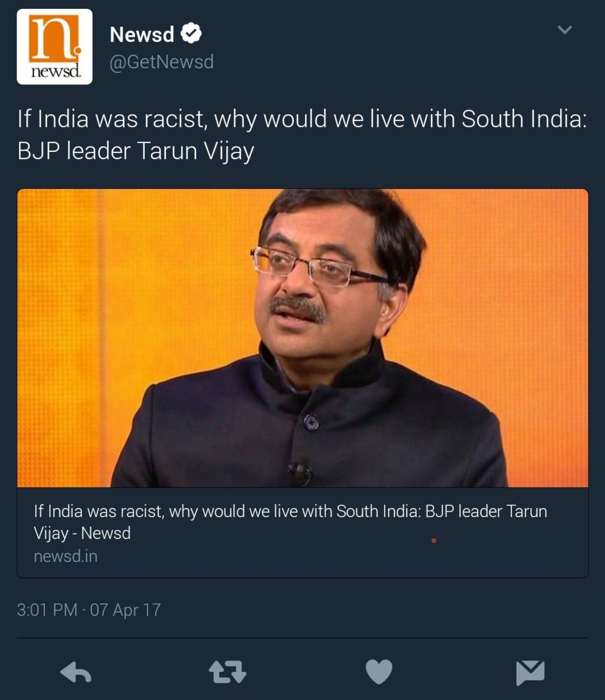
Task: Open the article preview photo
Action: 302,338
